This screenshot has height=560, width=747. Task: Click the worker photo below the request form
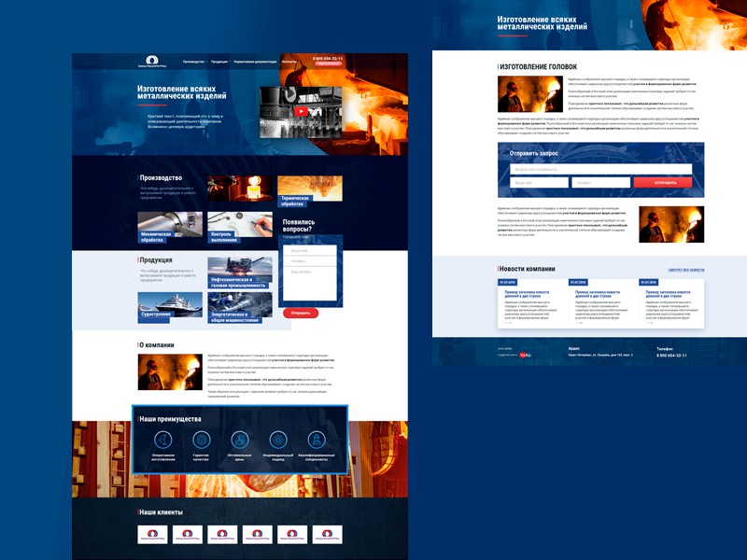point(671,224)
